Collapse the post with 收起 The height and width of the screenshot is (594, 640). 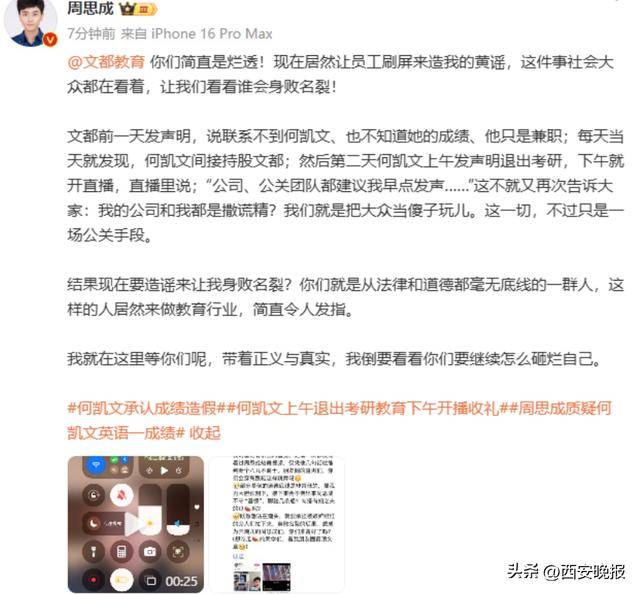click(x=205, y=433)
